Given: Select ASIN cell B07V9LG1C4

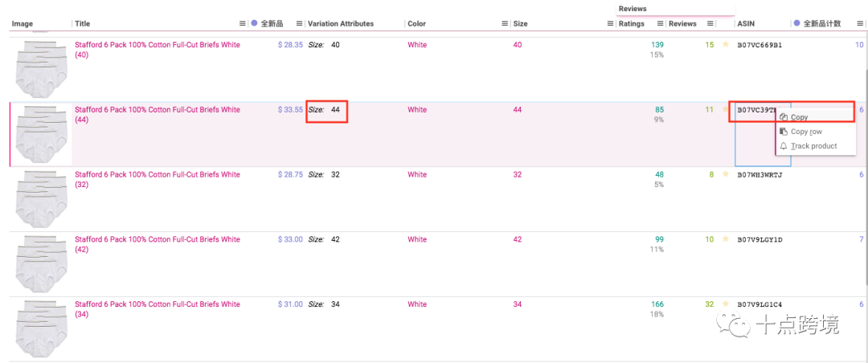Looking at the screenshot, I should (x=759, y=304).
